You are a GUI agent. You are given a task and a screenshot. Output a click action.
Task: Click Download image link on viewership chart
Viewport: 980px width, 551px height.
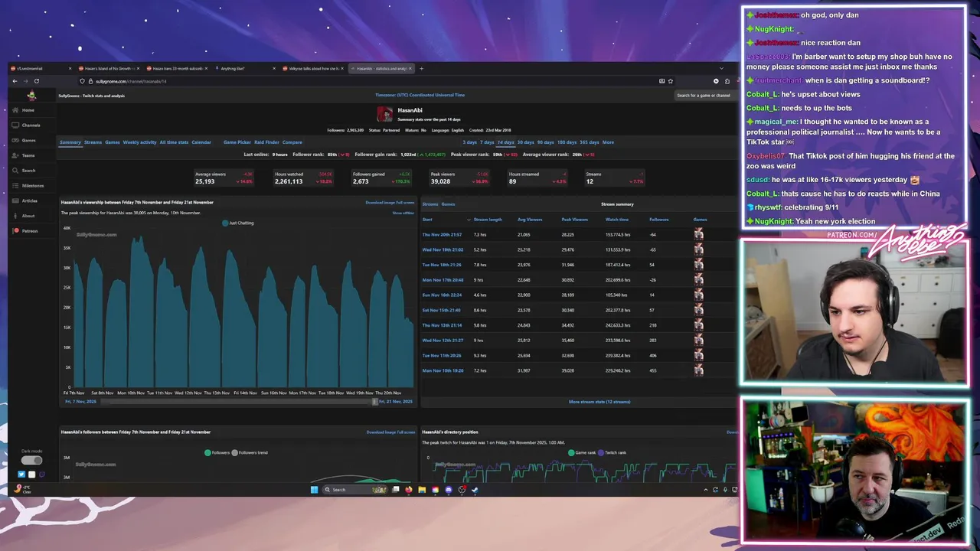(380, 203)
